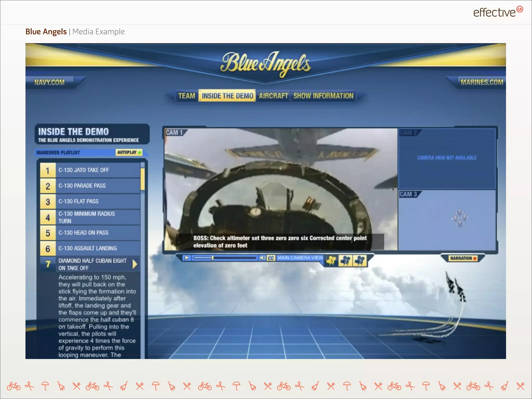The width and height of the screenshot is (532, 399).
Task: Select C-130 Head On Pass maneuver
Action: (90, 233)
